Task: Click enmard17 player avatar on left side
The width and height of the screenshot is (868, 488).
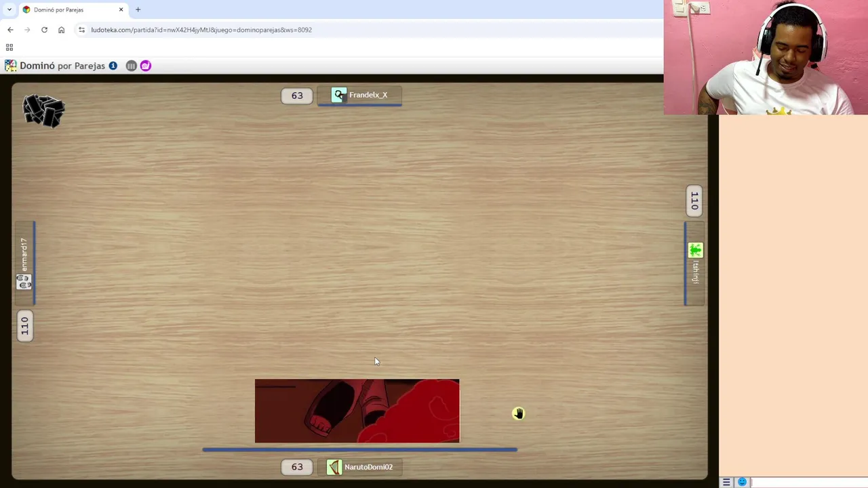Action: tap(24, 282)
